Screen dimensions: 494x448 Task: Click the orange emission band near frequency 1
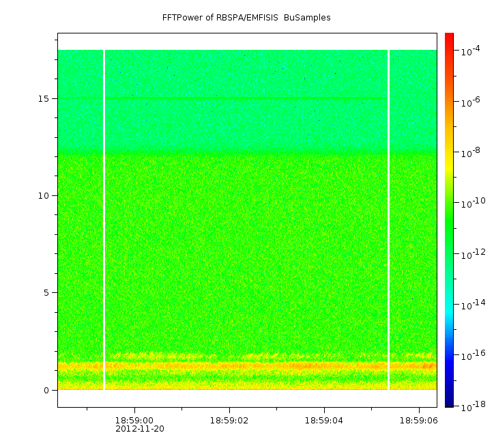247,366
